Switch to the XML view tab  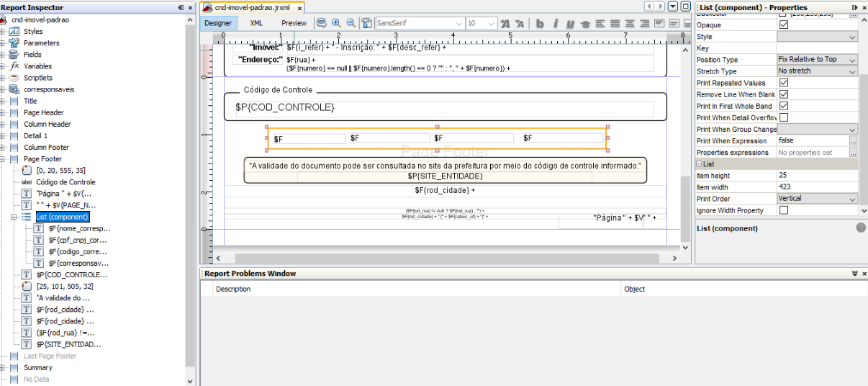pos(256,23)
